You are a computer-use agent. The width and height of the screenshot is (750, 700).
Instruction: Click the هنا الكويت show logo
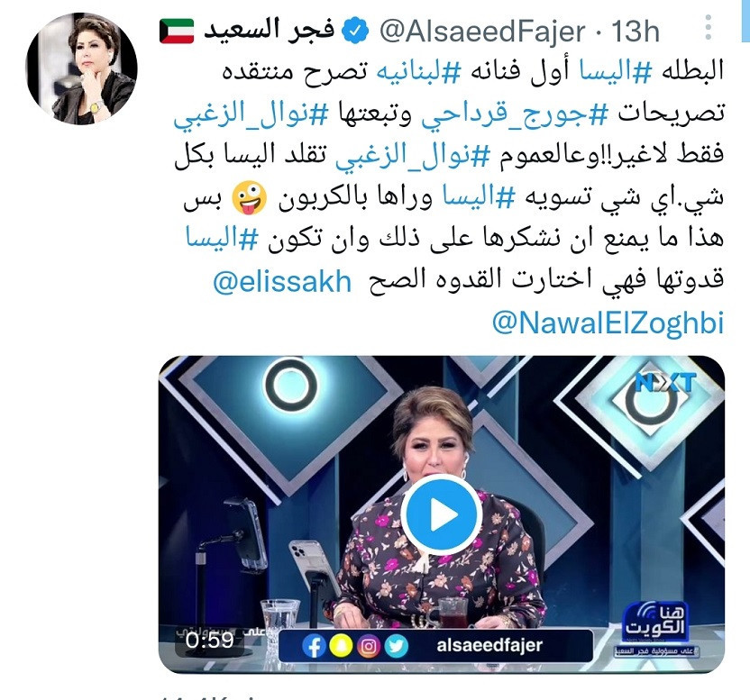656,622
